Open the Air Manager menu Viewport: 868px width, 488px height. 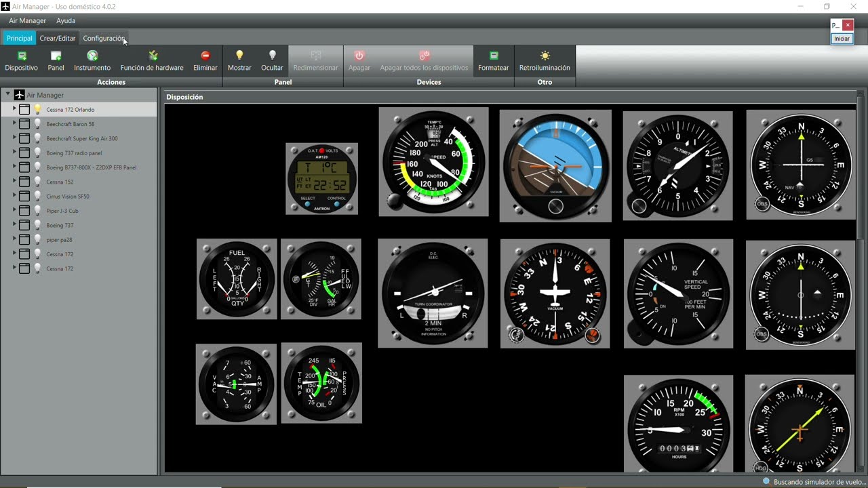pyautogui.click(x=28, y=21)
